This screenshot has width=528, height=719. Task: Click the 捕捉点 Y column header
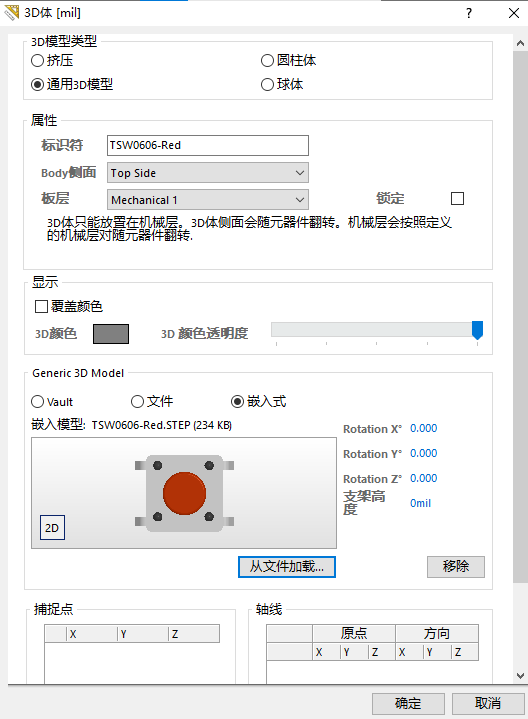point(143,634)
